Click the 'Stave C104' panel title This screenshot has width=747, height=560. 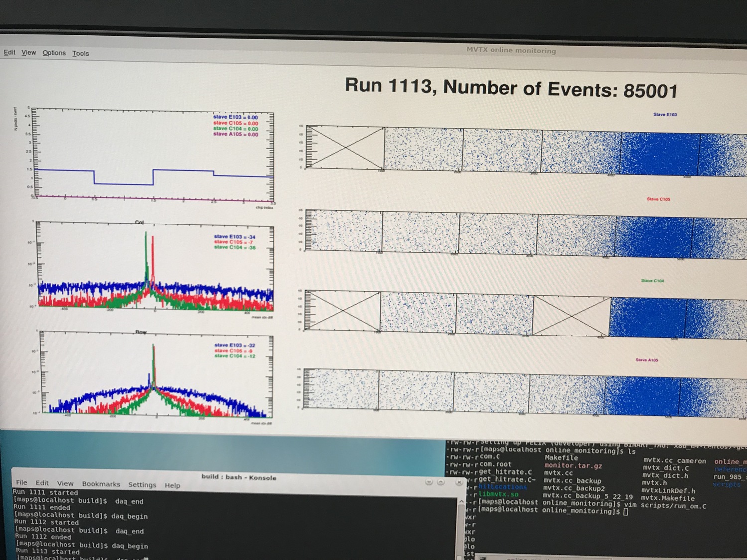pyautogui.click(x=652, y=281)
